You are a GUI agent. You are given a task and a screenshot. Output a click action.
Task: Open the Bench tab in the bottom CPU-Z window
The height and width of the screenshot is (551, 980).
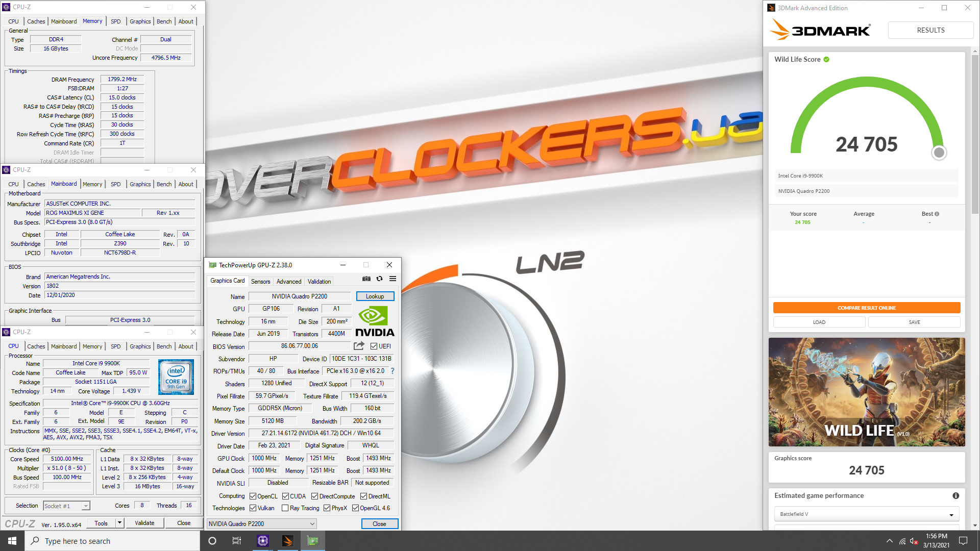[x=164, y=346]
